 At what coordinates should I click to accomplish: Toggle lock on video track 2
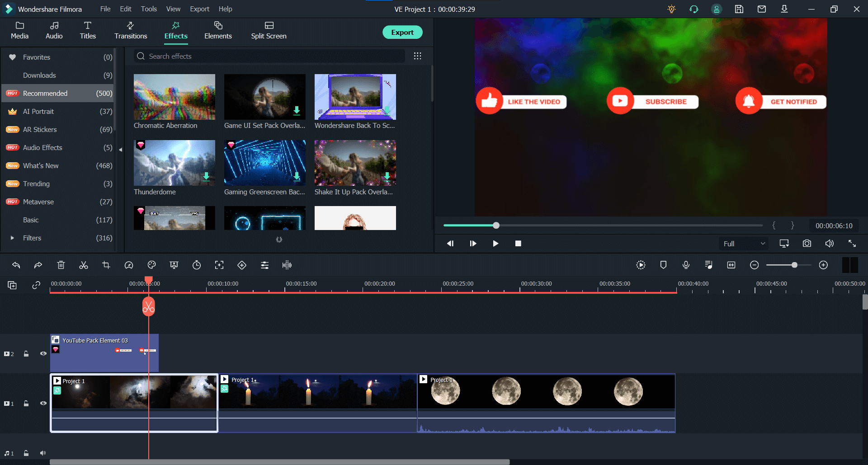click(26, 354)
